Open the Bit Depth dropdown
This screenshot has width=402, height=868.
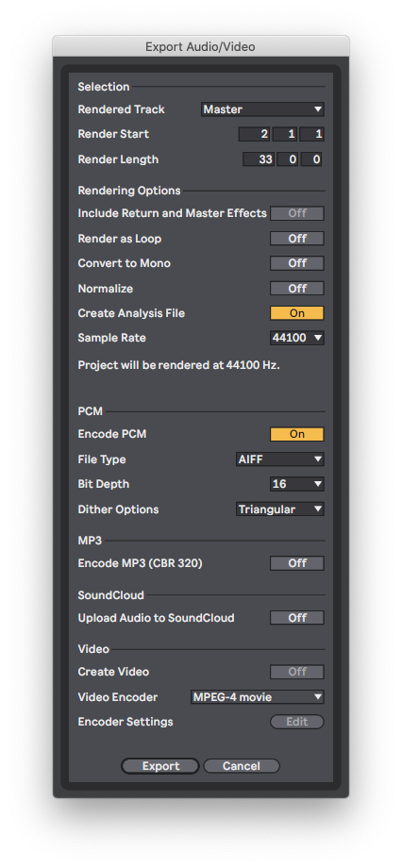point(297,484)
